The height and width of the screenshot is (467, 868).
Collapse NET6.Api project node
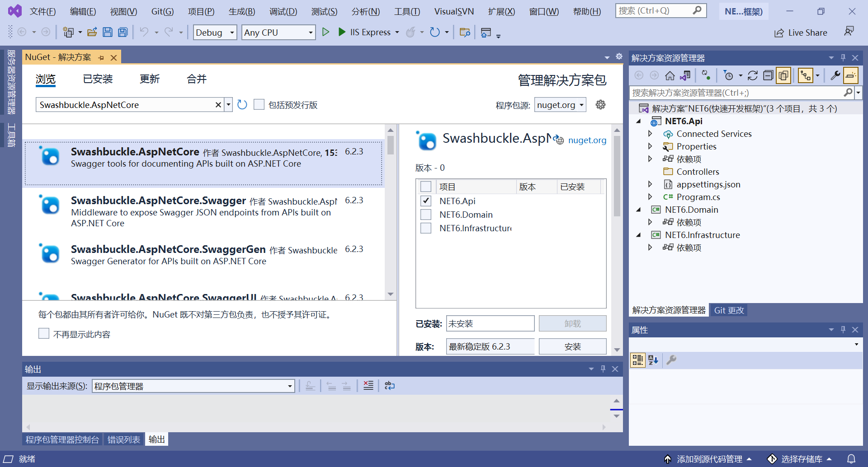pos(639,121)
